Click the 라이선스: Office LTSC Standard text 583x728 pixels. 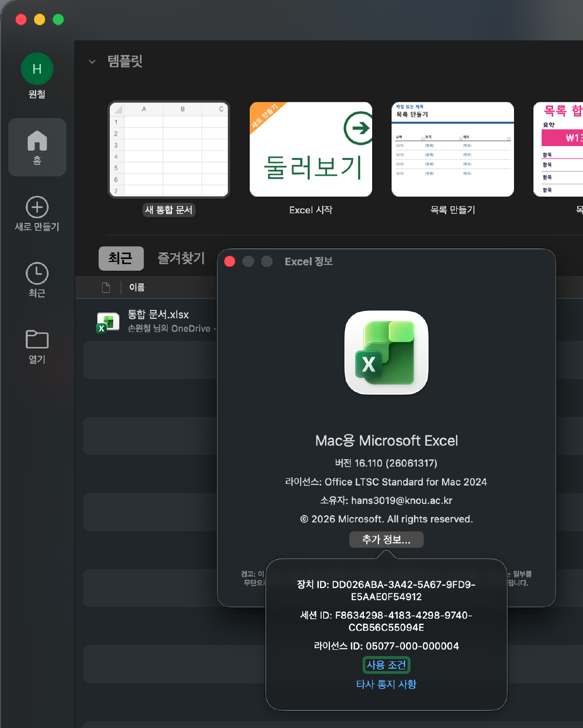(386, 482)
